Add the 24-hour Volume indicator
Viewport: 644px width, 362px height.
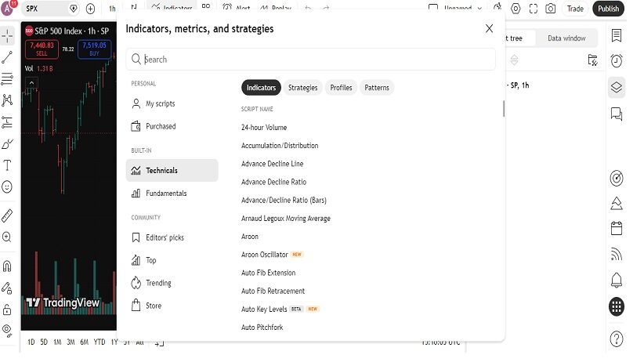coord(264,128)
